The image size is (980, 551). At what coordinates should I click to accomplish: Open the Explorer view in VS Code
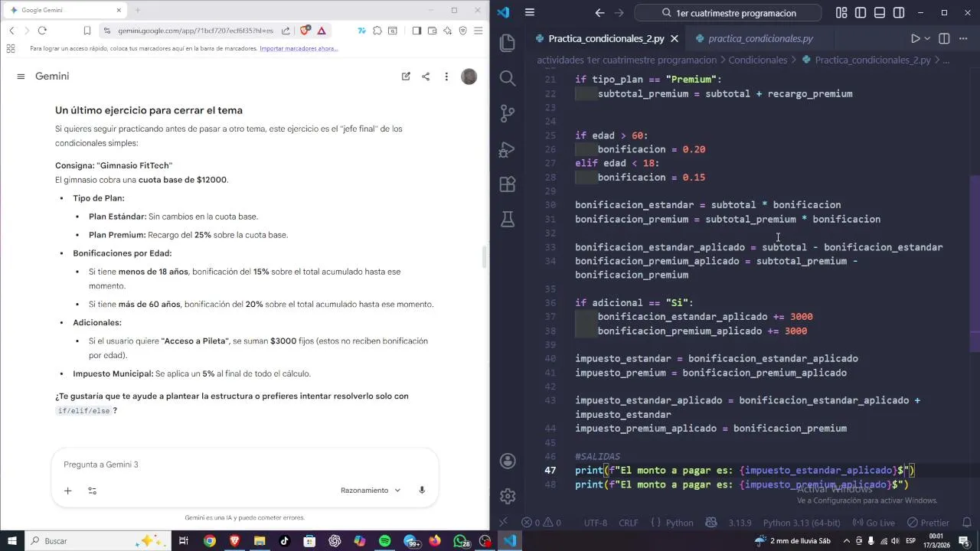(x=507, y=43)
